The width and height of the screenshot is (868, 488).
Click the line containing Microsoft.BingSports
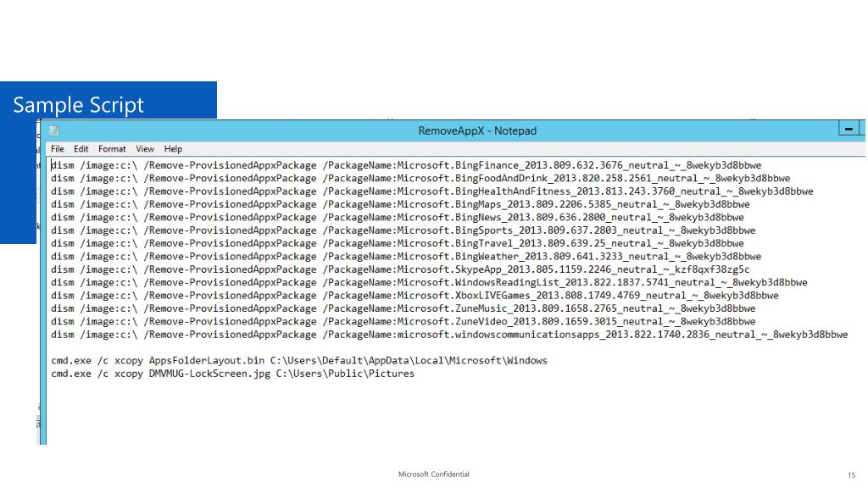click(x=403, y=230)
